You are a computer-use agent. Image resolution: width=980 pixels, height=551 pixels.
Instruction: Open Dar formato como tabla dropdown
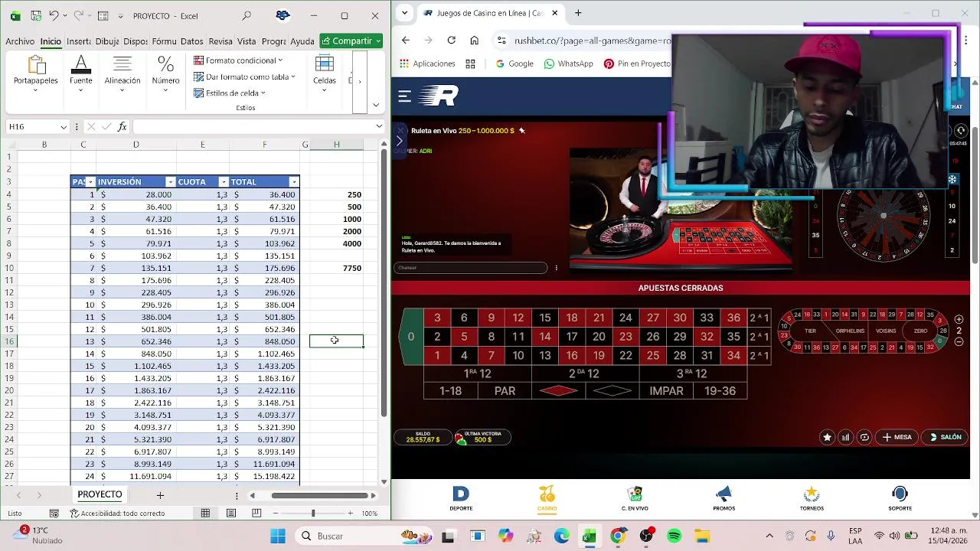[x=244, y=77]
